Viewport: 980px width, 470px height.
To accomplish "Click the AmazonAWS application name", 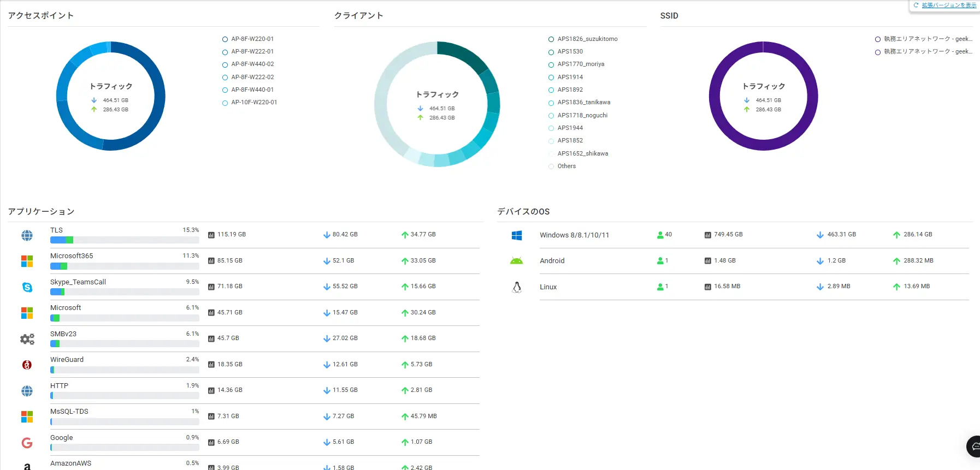I will (x=70, y=463).
